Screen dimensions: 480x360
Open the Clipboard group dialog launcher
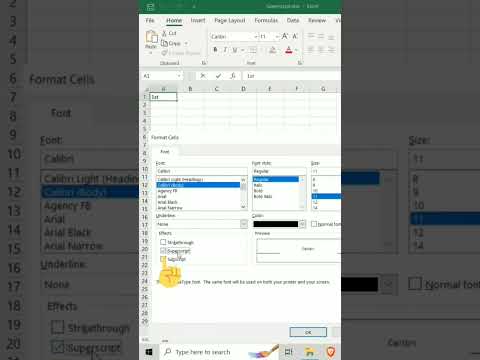point(204,63)
